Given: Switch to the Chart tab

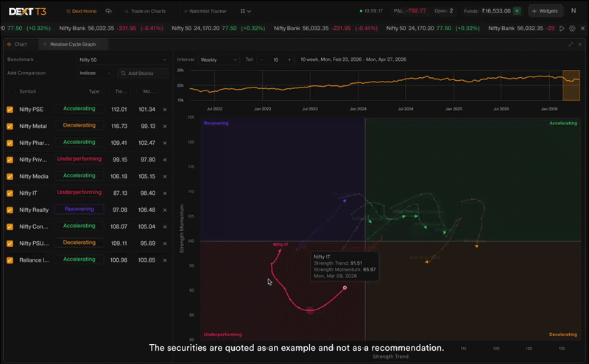Looking at the screenshot, I should point(17,44).
